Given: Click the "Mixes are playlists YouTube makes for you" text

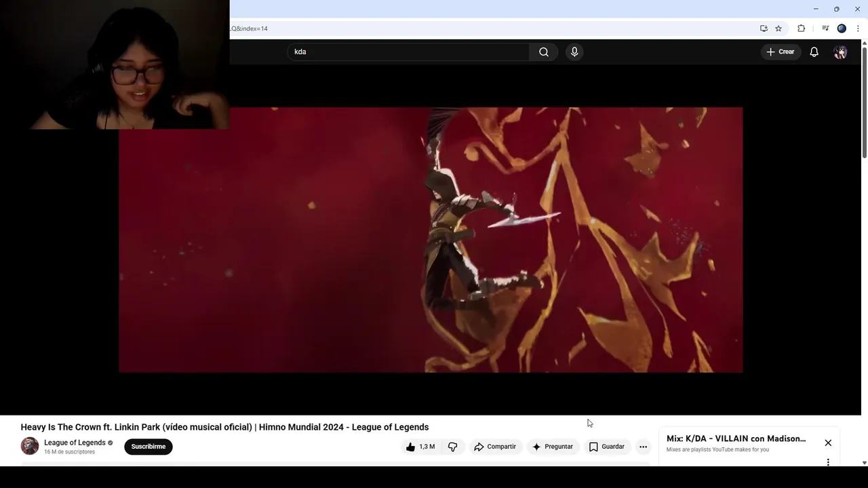Looking at the screenshot, I should point(717,449).
